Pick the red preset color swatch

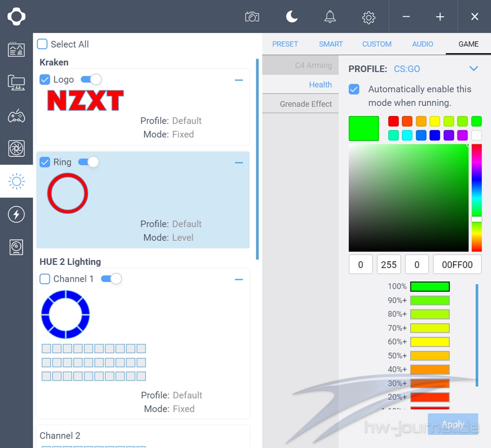(x=393, y=121)
